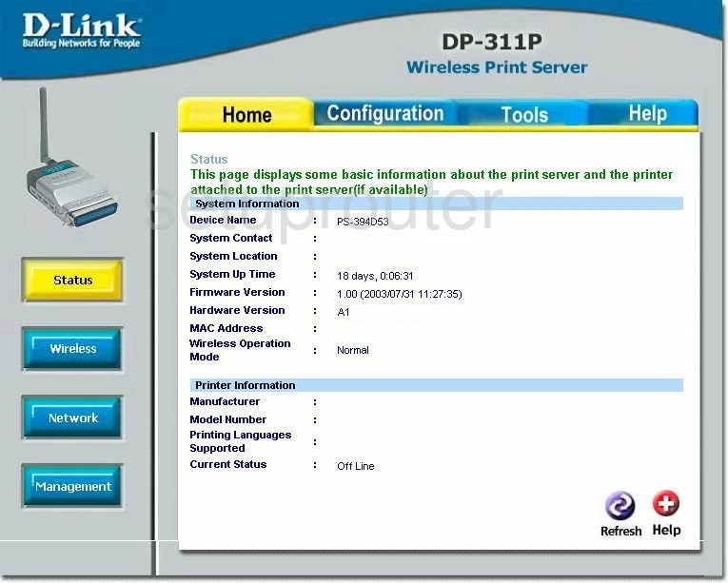Viewport: 728px width, 583px height.
Task: Click the System Location label
Action: click(x=233, y=256)
